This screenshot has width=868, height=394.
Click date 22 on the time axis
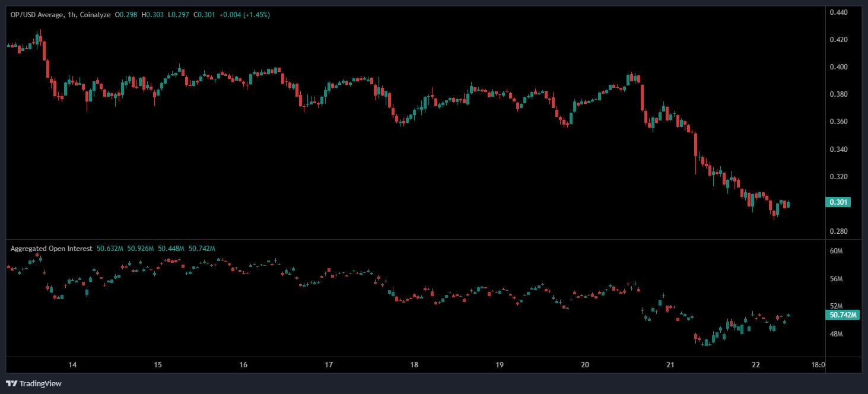point(756,365)
